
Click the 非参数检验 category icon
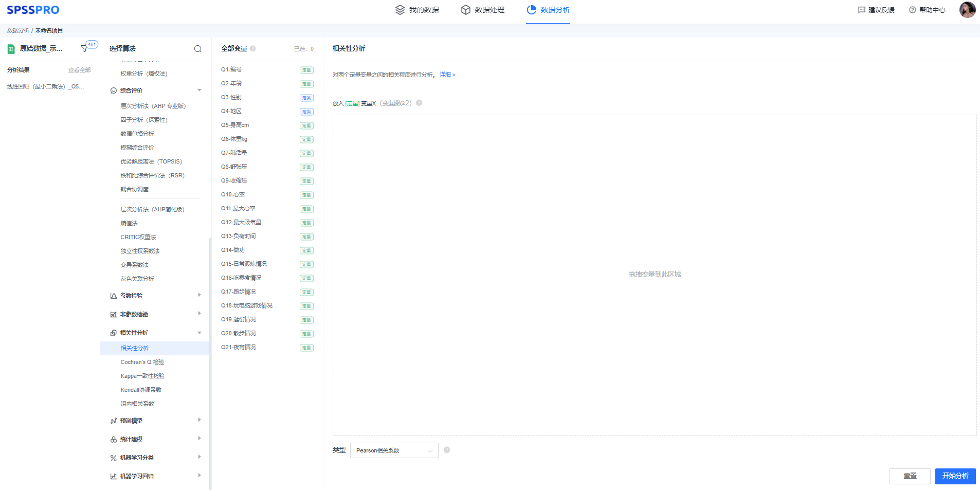[x=114, y=314]
